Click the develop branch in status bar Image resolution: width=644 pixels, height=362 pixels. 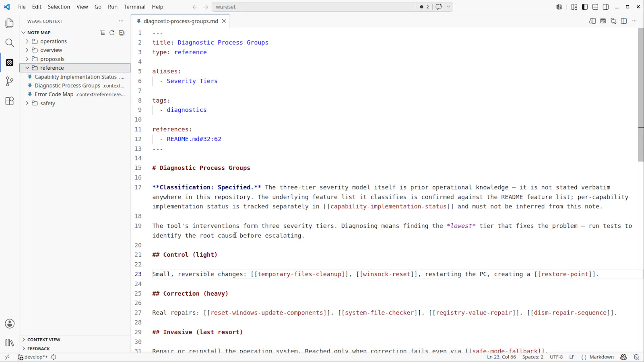pyautogui.click(x=33, y=357)
